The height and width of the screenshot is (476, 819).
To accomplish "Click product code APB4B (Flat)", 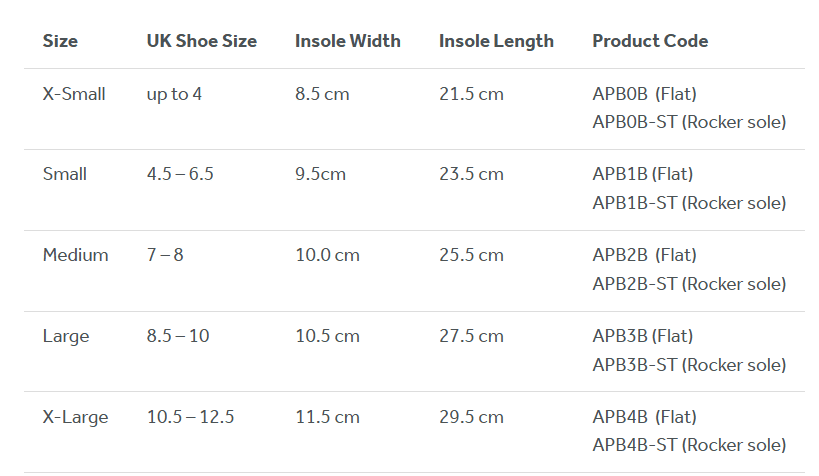I will pos(644,417).
